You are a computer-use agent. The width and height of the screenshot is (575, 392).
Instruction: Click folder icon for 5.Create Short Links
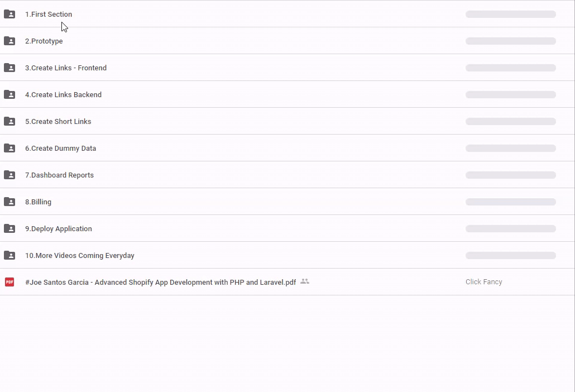coord(9,121)
